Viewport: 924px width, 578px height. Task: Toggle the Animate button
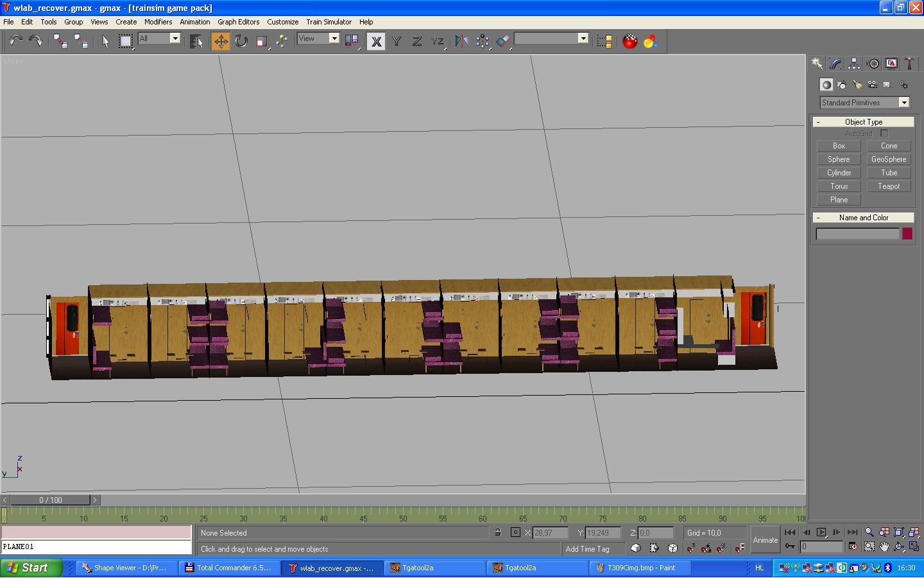[x=766, y=540]
